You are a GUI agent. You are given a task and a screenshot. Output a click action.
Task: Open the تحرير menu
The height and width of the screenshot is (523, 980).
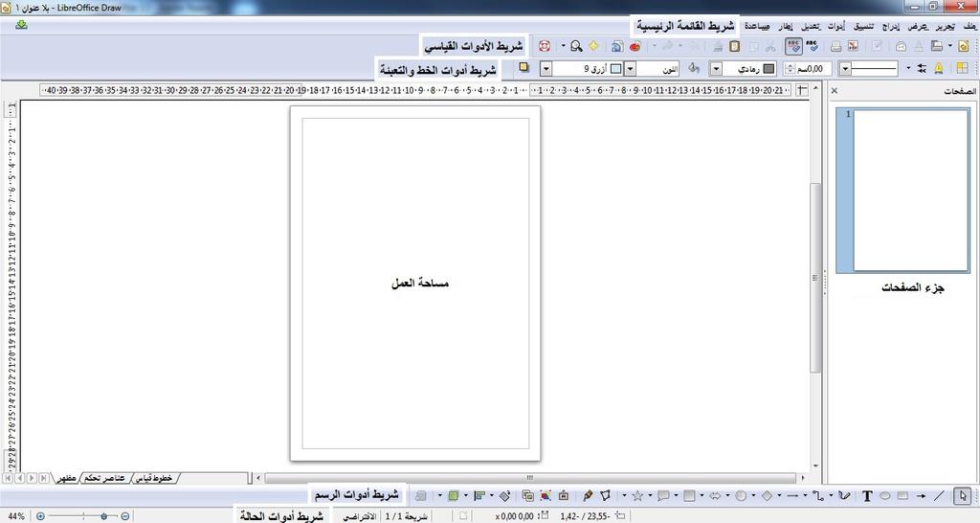click(945, 26)
